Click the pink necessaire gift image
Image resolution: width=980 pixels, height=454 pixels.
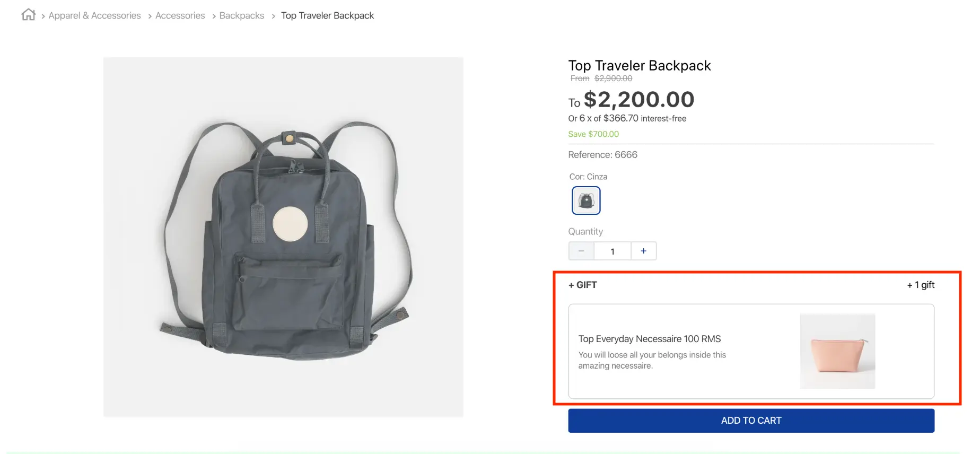pyautogui.click(x=837, y=351)
